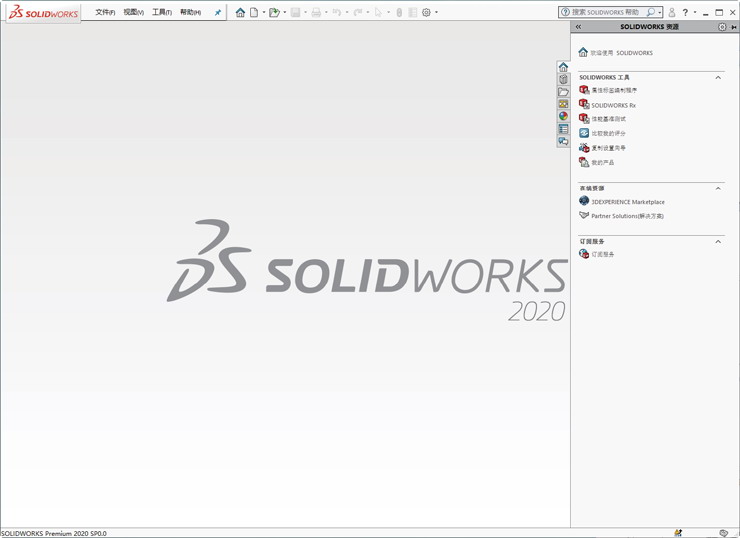Open the File Explorer folder tab in task pane
The height and width of the screenshot is (538, 740).
(563, 92)
